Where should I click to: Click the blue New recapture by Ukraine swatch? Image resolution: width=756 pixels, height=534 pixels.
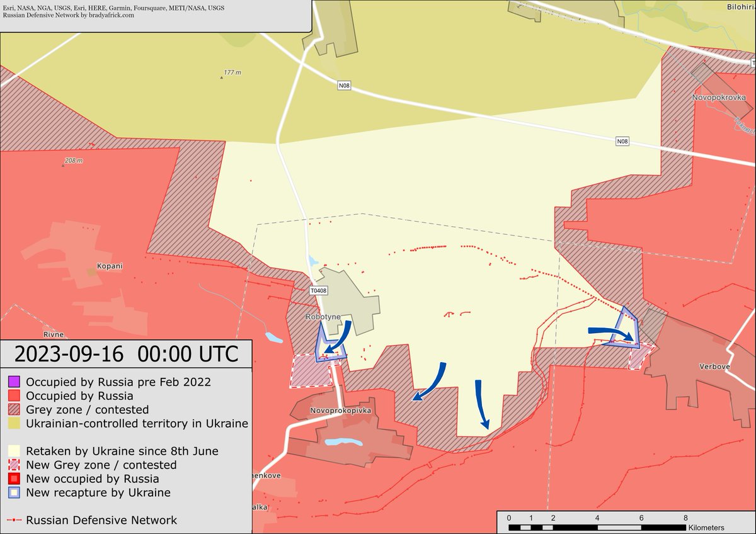tap(14, 492)
